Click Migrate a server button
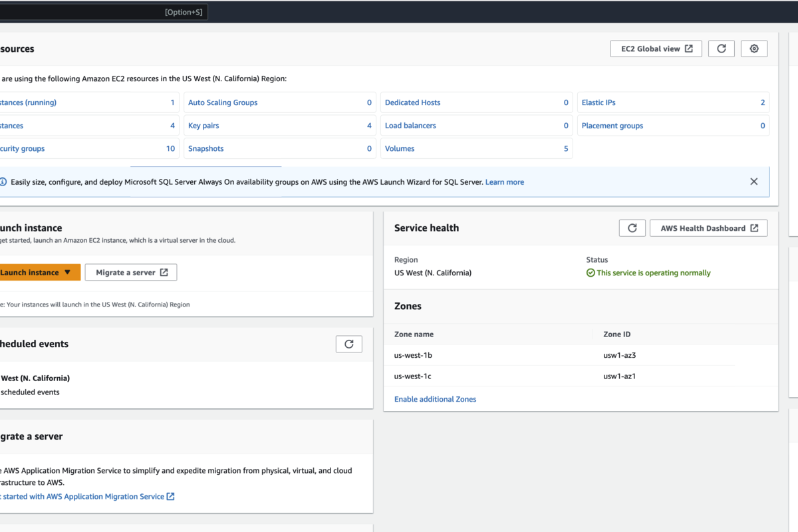This screenshot has height=532, width=798. click(131, 273)
